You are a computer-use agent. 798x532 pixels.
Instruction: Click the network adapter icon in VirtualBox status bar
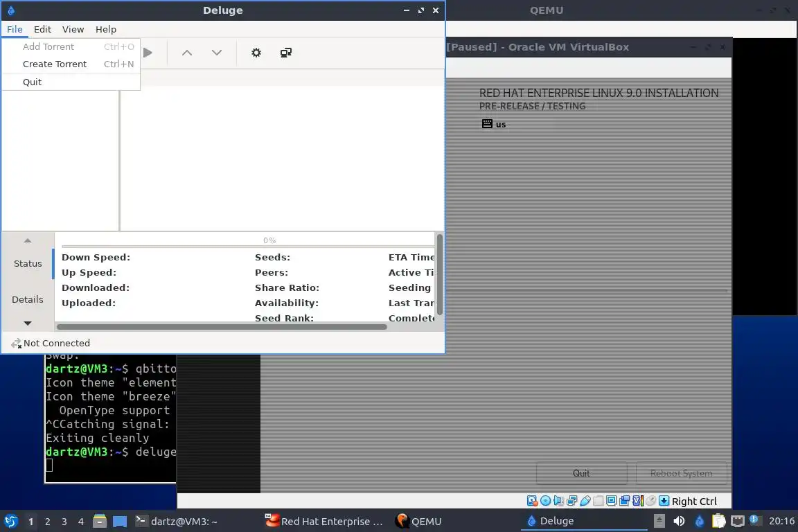[x=571, y=501]
